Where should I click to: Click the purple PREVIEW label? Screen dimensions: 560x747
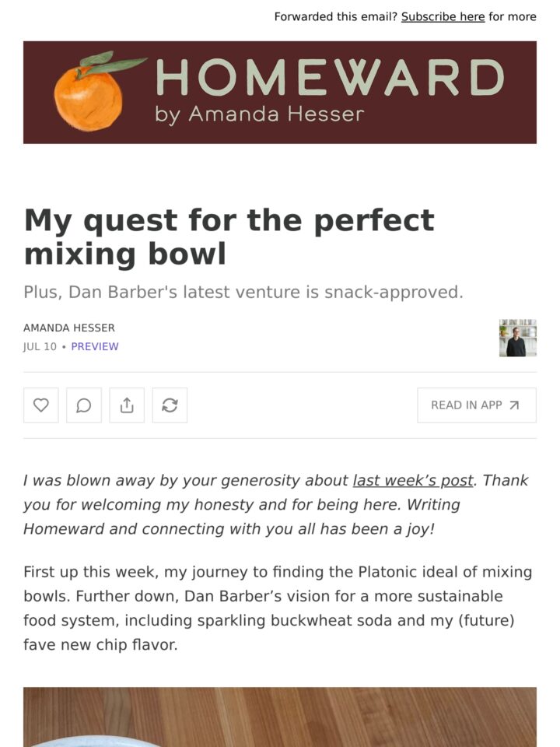tap(95, 346)
